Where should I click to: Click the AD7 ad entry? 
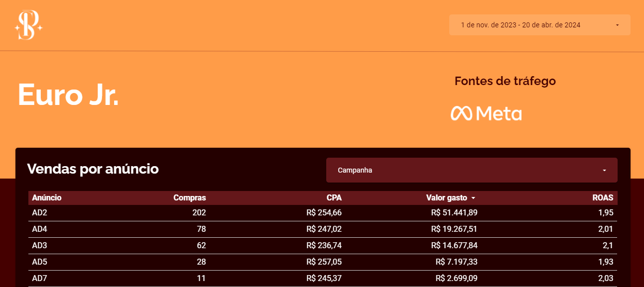pos(39,279)
